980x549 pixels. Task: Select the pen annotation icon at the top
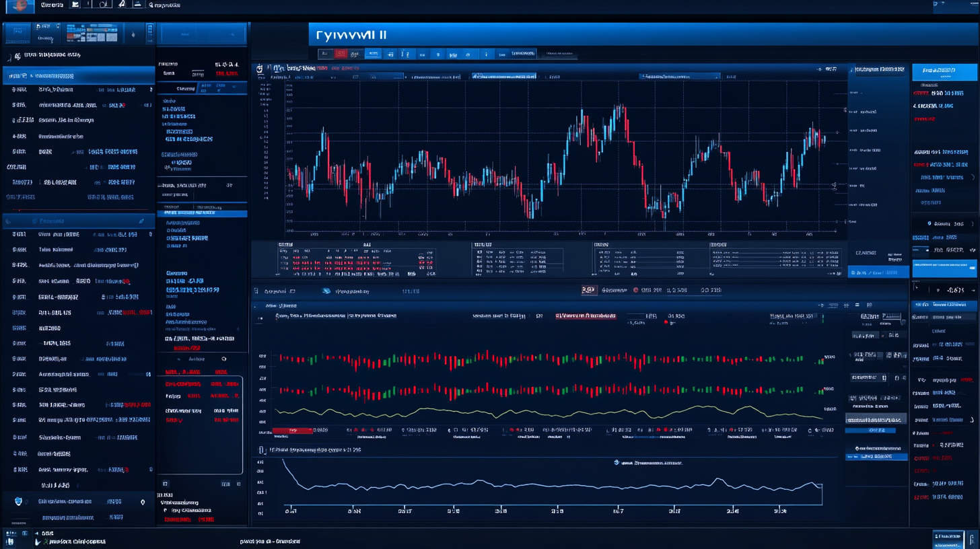(120, 5)
